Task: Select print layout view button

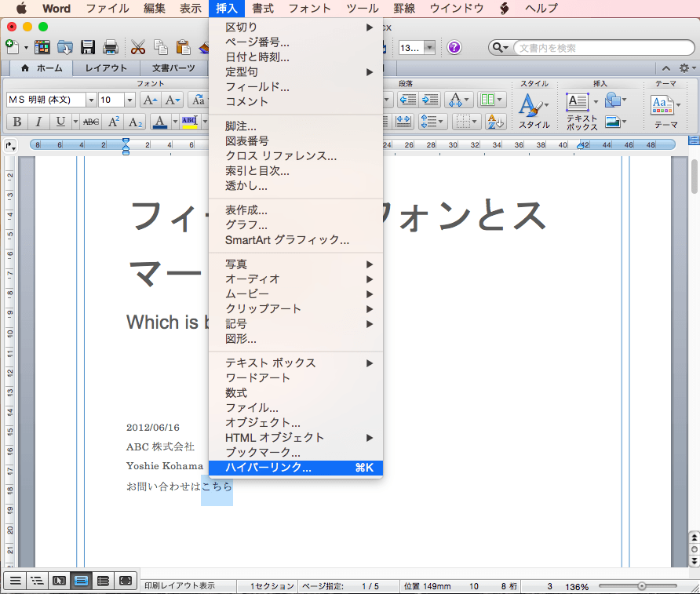Action: (82, 581)
